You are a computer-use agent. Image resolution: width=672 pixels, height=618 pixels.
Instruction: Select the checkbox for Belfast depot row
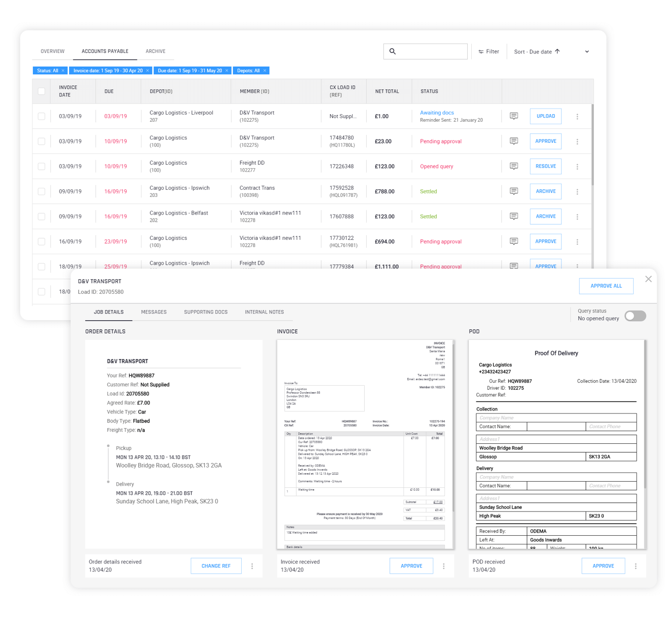click(x=41, y=217)
